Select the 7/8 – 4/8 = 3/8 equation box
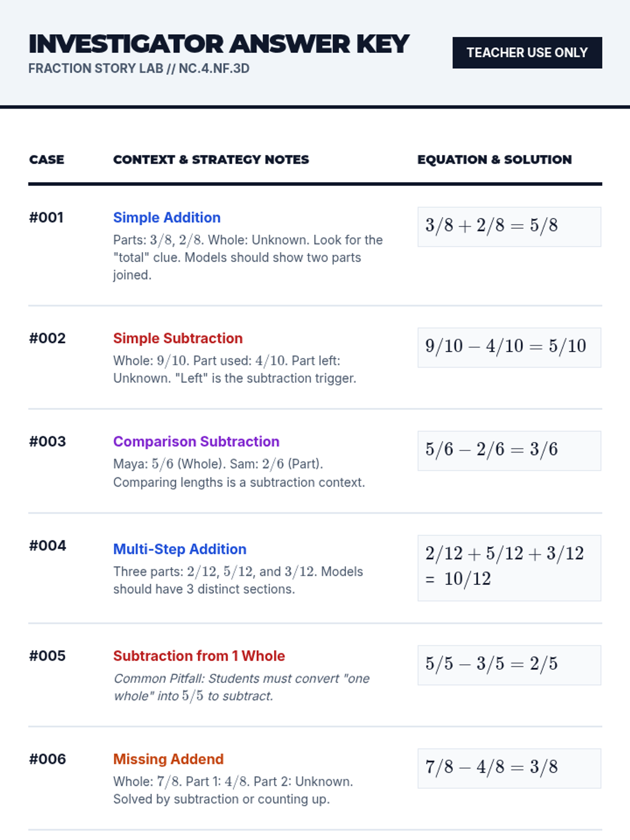This screenshot has width=630, height=840. pos(509,768)
